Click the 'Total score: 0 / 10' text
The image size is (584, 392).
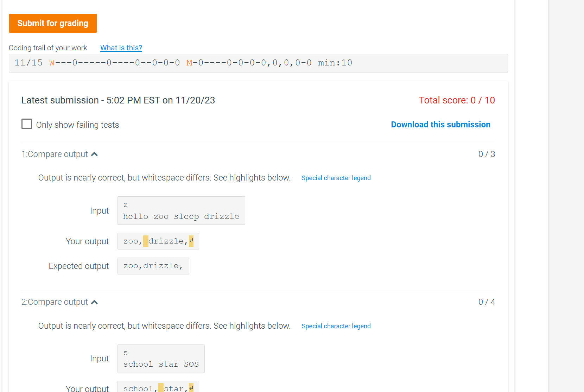click(457, 100)
